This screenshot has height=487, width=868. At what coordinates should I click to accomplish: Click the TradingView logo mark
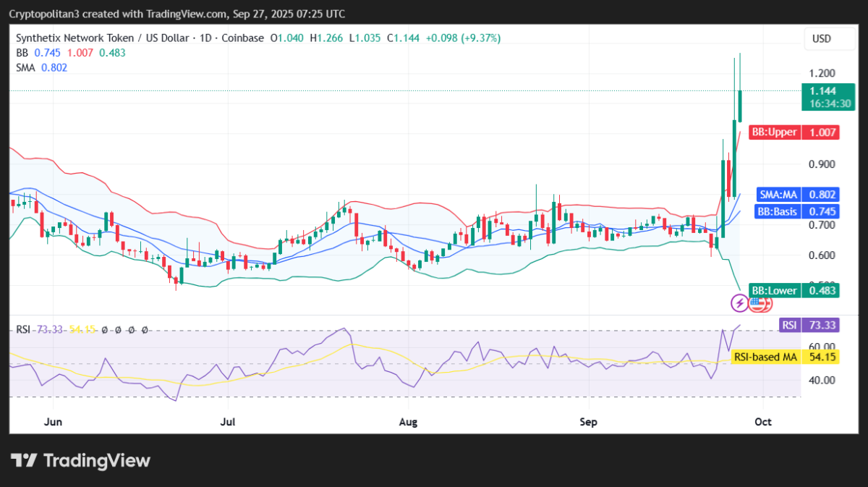(25, 460)
